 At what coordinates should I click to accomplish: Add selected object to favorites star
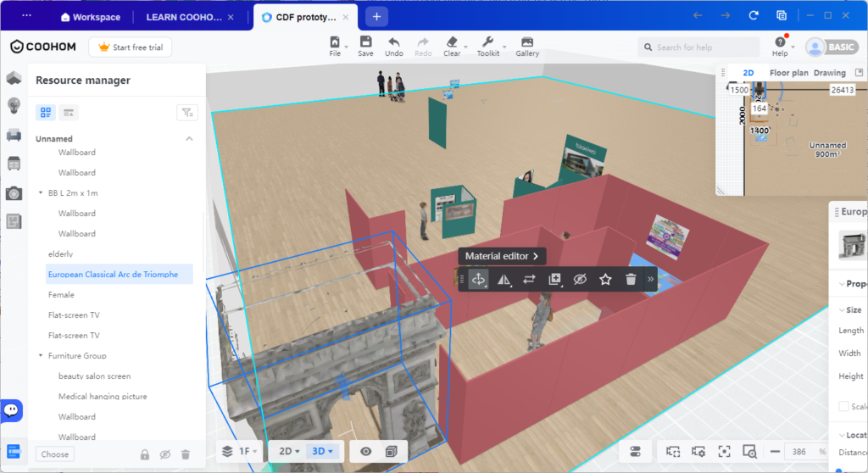pos(605,279)
